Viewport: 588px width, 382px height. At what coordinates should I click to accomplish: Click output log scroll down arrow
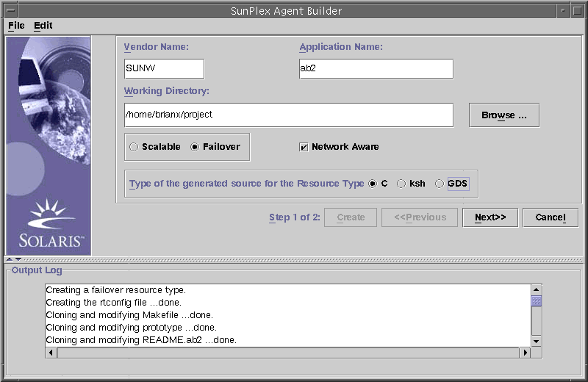pos(537,341)
